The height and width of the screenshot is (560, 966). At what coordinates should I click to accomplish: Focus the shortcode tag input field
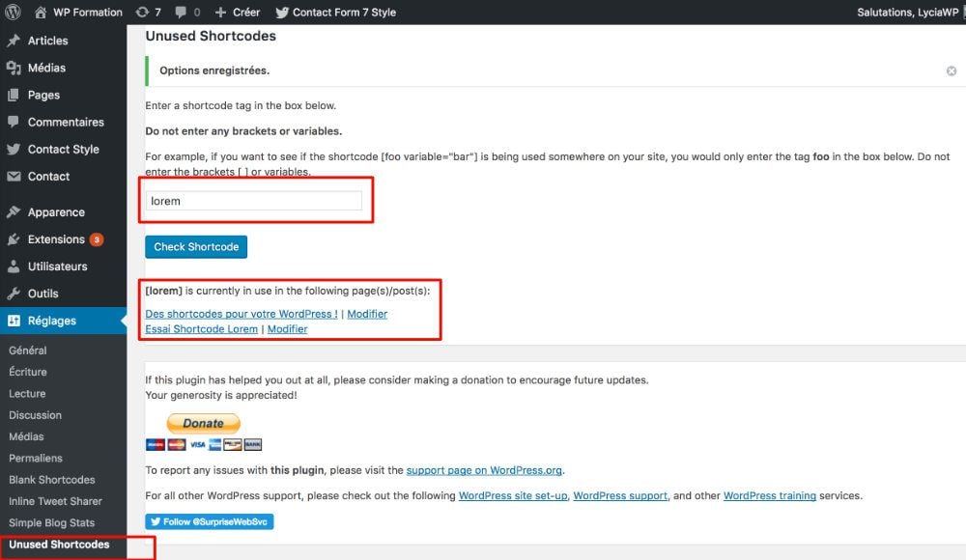(253, 201)
